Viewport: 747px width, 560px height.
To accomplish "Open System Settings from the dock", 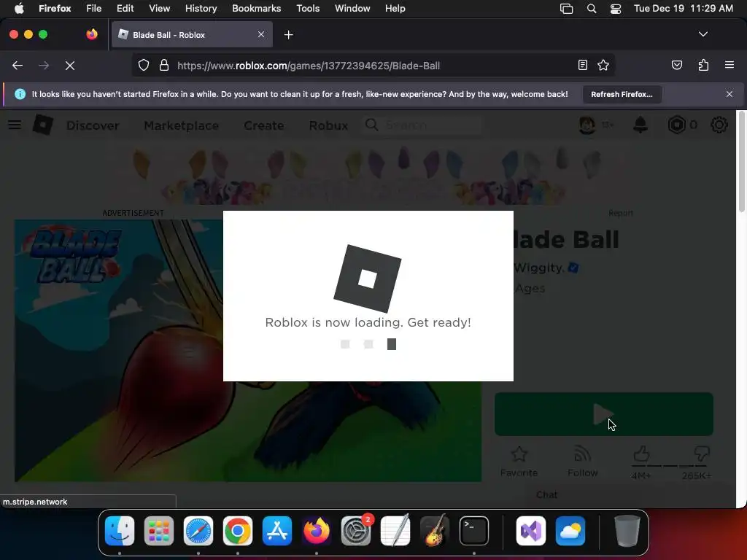I will coord(356,531).
